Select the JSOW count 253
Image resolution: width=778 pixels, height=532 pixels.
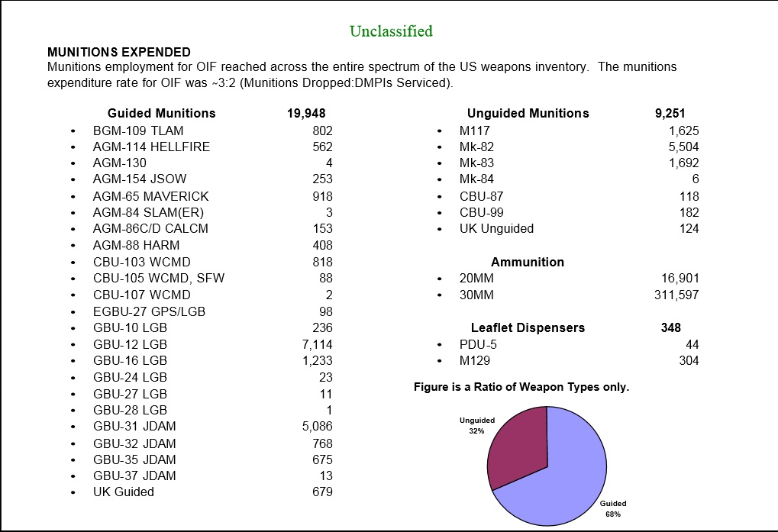click(x=322, y=179)
